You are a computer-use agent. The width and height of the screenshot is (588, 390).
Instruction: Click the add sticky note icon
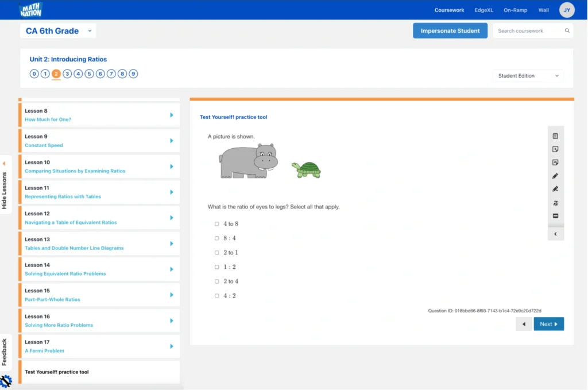[555, 149]
